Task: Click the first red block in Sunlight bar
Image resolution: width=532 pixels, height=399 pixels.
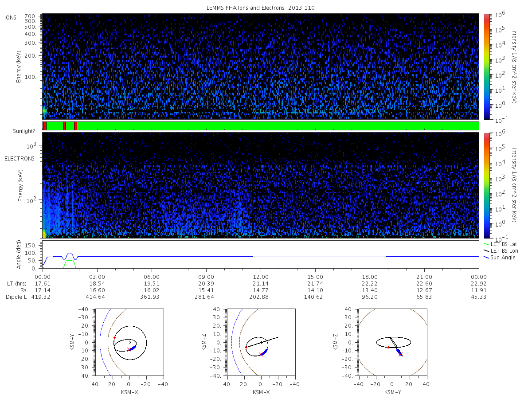Action: click(x=44, y=126)
